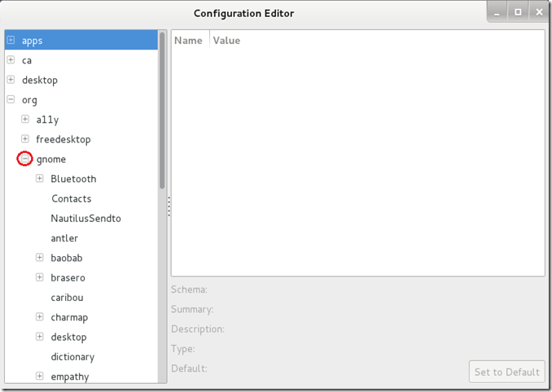Select the org entry
This screenshot has height=392, width=552.
[29, 101]
